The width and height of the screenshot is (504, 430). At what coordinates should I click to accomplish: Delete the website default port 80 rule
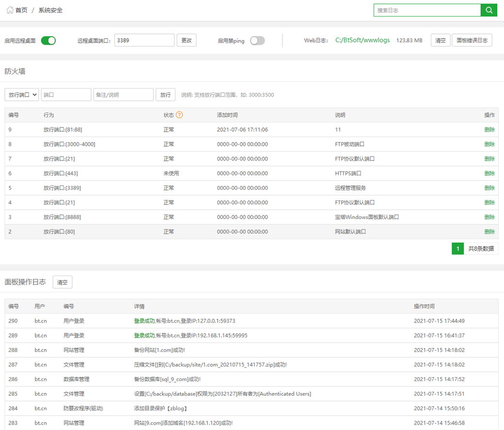(x=489, y=231)
